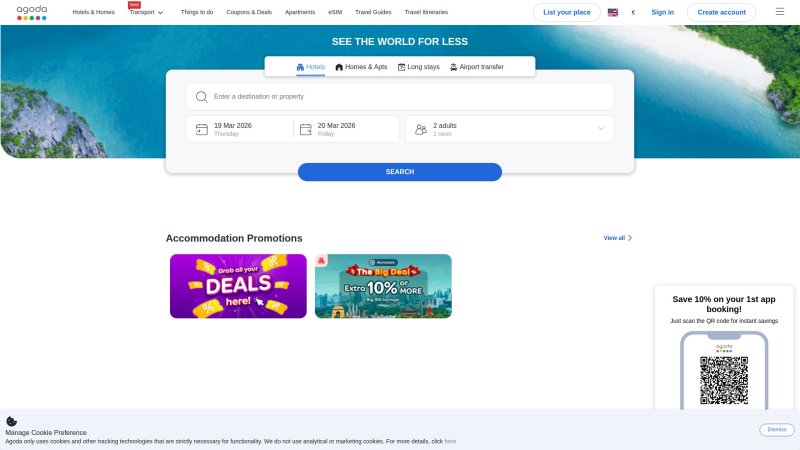Viewport: 800px width, 450px height.
Task: Open the language flag selector
Action: [612, 12]
